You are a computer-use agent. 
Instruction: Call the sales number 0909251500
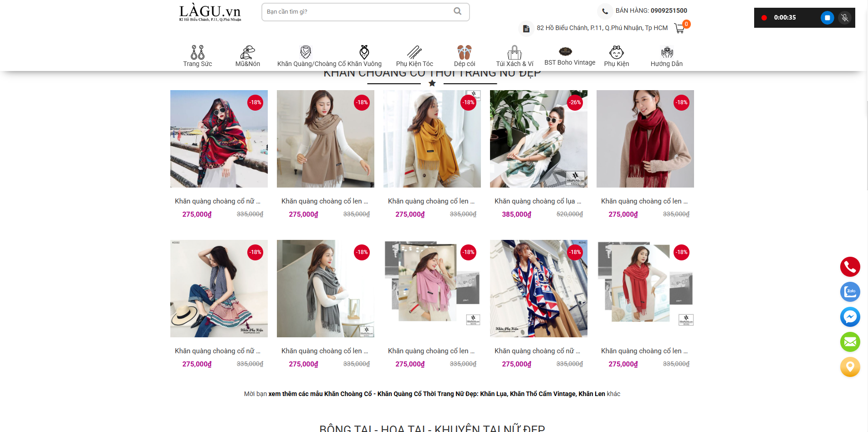pos(669,10)
